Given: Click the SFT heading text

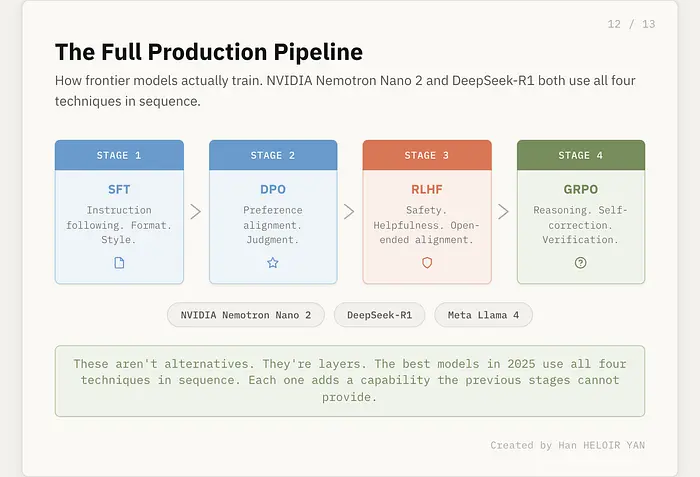Looking at the screenshot, I should click(x=119, y=189).
